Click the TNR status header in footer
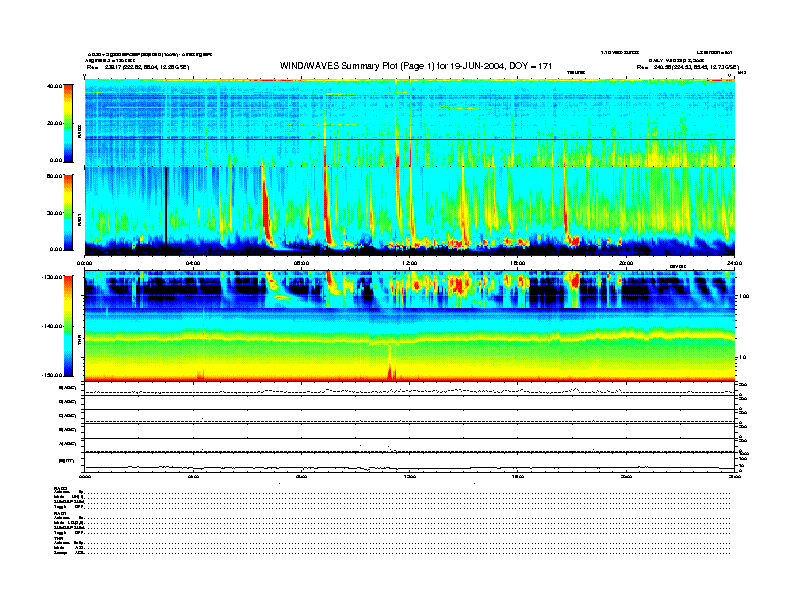Viewport: 792px width, 612px height. pyautogui.click(x=59, y=539)
